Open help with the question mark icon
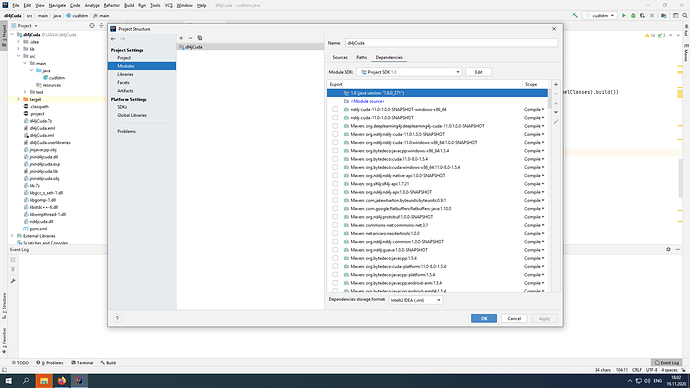690x388 pixels. [117, 318]
